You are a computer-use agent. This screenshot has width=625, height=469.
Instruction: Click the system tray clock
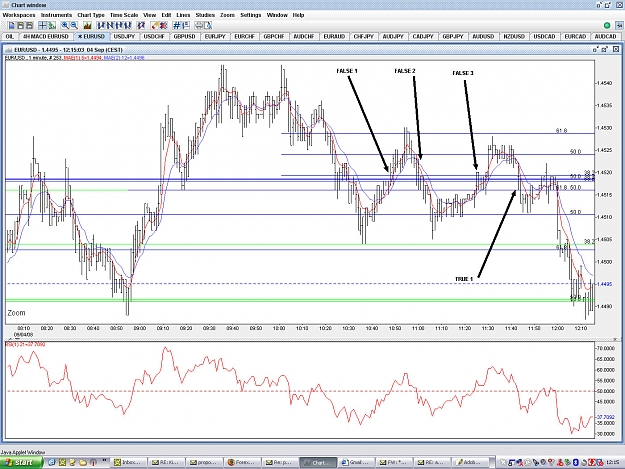point(613,462)
